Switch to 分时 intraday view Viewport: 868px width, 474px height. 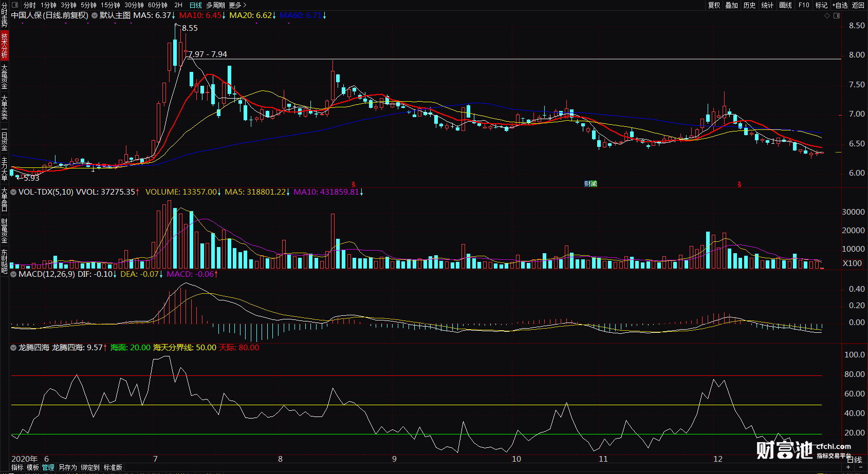point(30,5)
